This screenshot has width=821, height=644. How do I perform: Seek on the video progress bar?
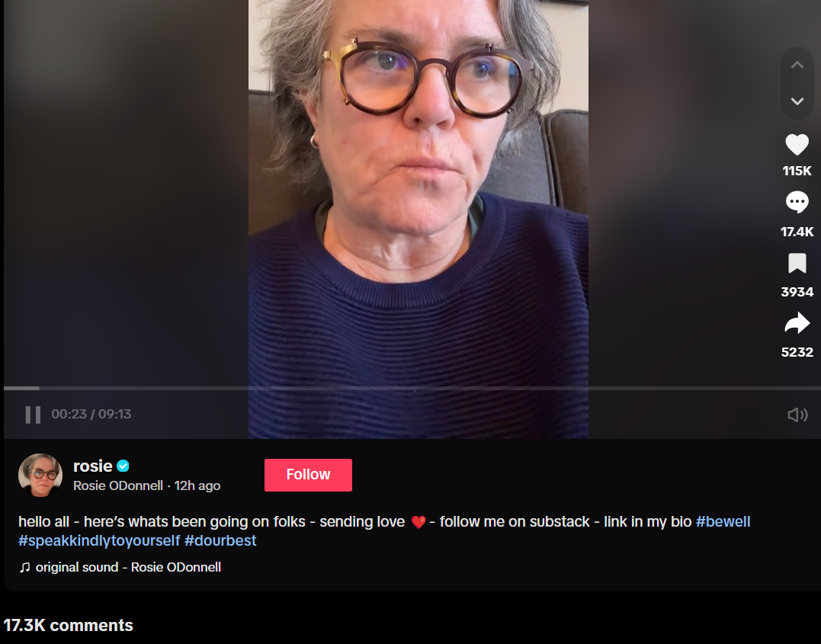412,388
